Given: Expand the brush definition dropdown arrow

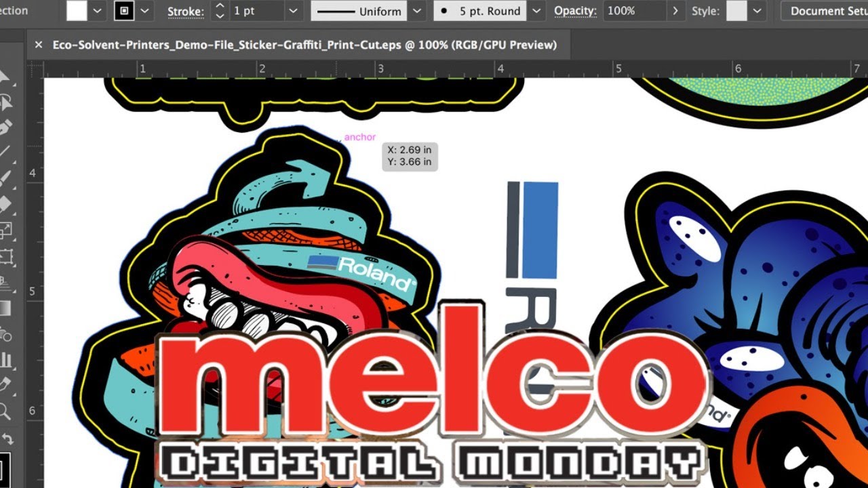Looking at the screenshot, I should (537, 11).
